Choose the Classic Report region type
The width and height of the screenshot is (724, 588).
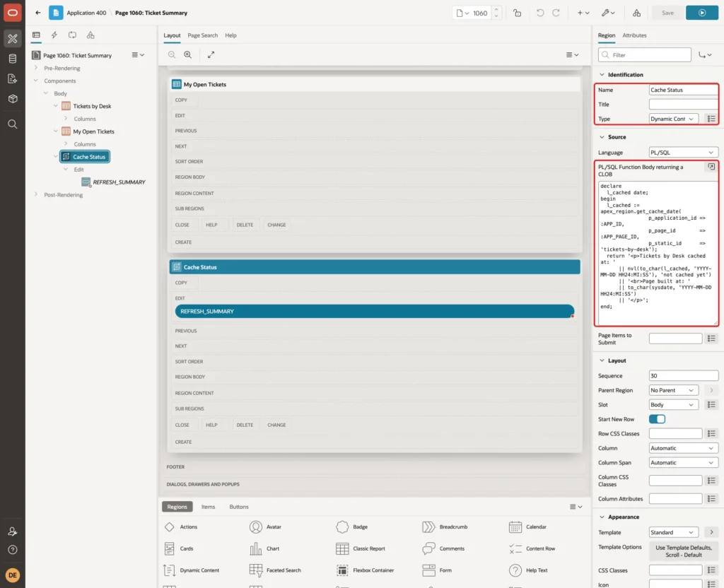[361, 548]
